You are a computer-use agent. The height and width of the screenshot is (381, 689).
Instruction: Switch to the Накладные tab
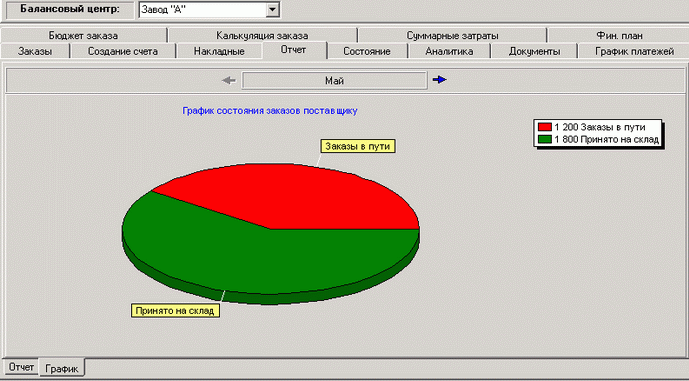pyautogui.click(x=219, y=51)
